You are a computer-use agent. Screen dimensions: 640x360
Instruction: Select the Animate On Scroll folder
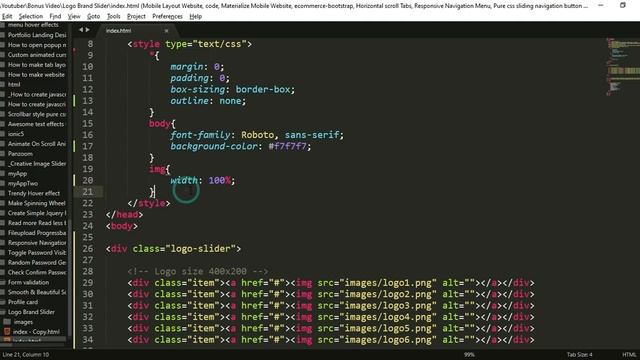pyautogui.click(x=37, y=144)
